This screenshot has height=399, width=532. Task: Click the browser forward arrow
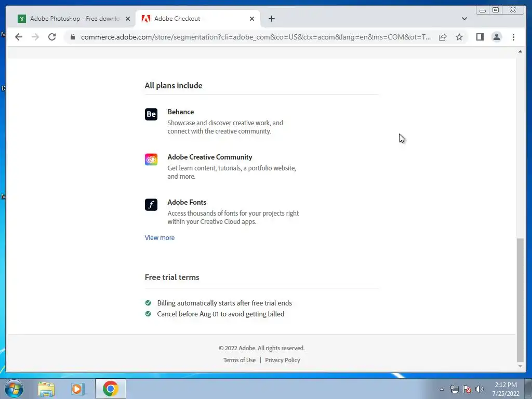(35, 37)
